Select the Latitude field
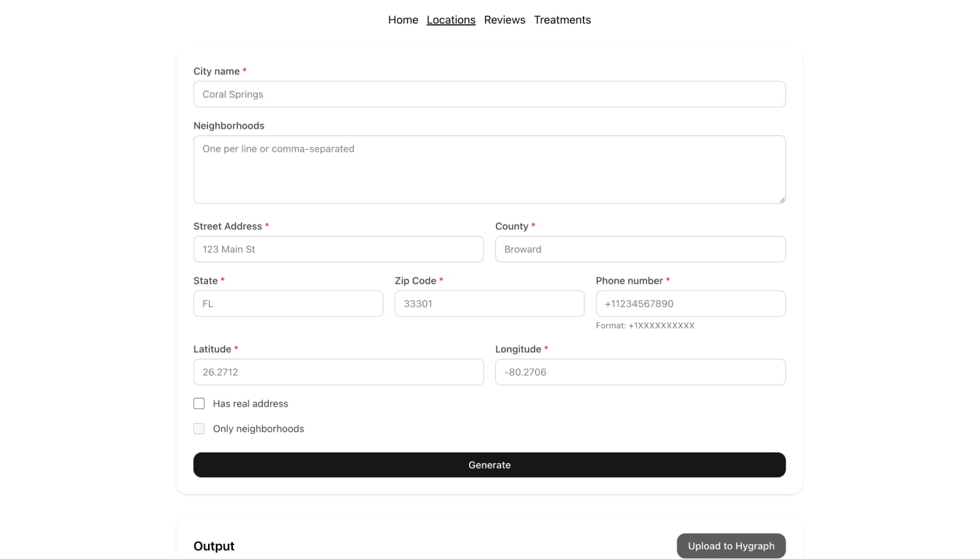The width and height of the screenshot is (980, 559). pos(338,372)
